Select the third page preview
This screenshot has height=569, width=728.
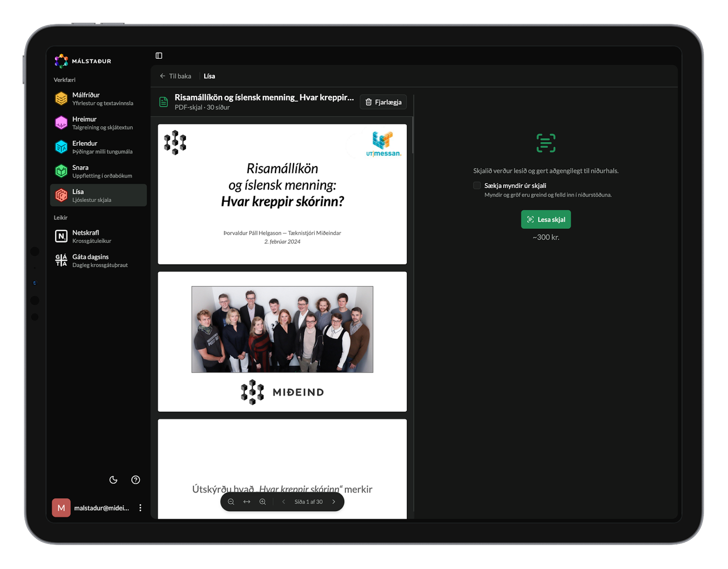coord(282,469)
